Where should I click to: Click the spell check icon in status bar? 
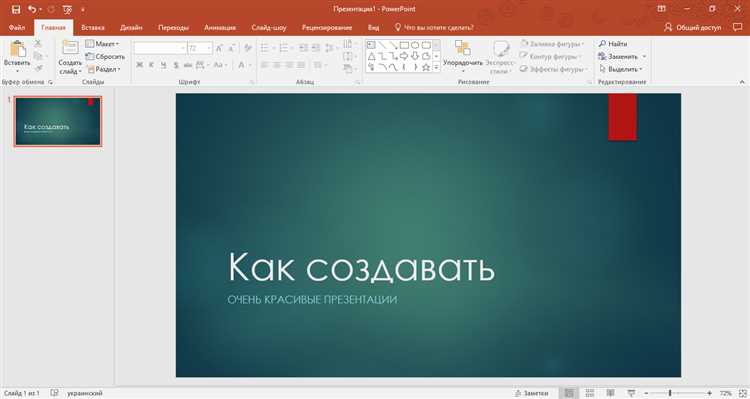coord(55,393)
